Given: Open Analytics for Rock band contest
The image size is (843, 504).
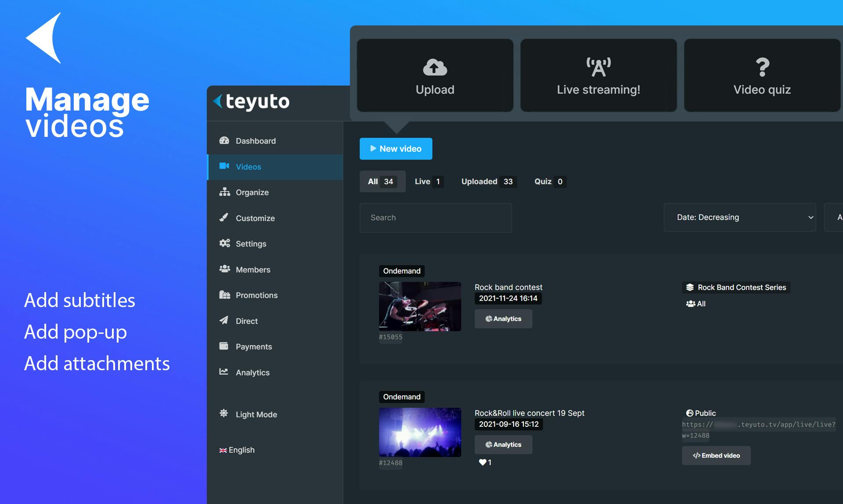Looking at the screenshot, I should pyautogui.click(x=503, y=319).
